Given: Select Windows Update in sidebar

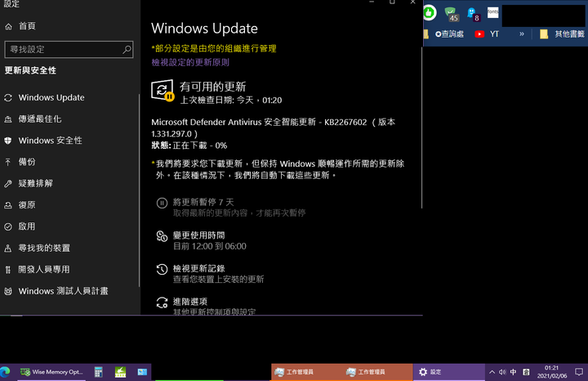Looking at the screenshot, I should (51, 97).
